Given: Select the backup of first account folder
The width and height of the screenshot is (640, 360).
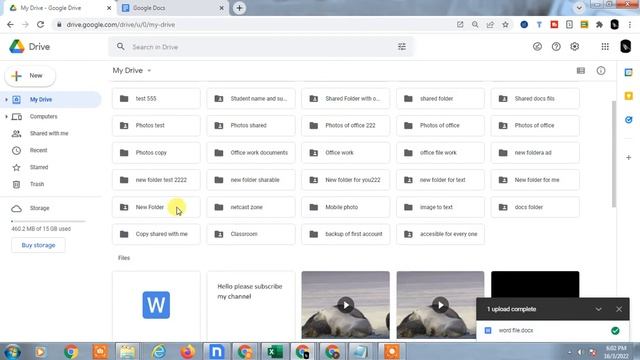Looking at the screenshot, I should click(346, 234).
